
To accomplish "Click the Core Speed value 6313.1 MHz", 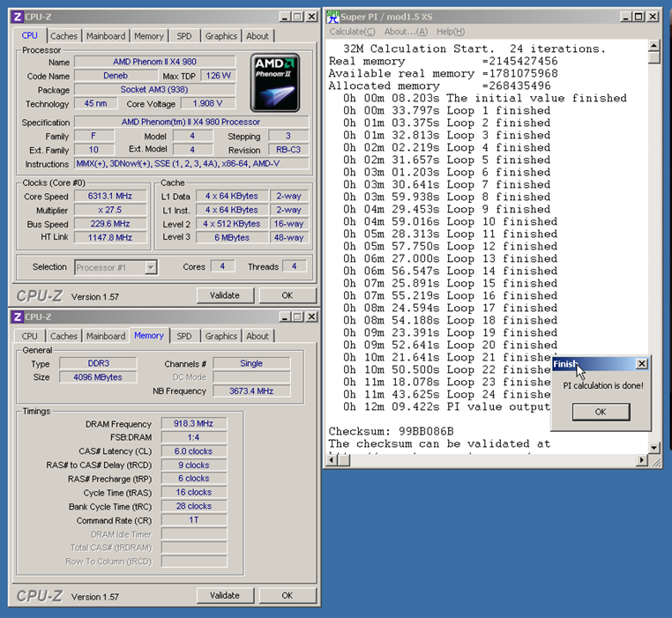I will (110, 196).
